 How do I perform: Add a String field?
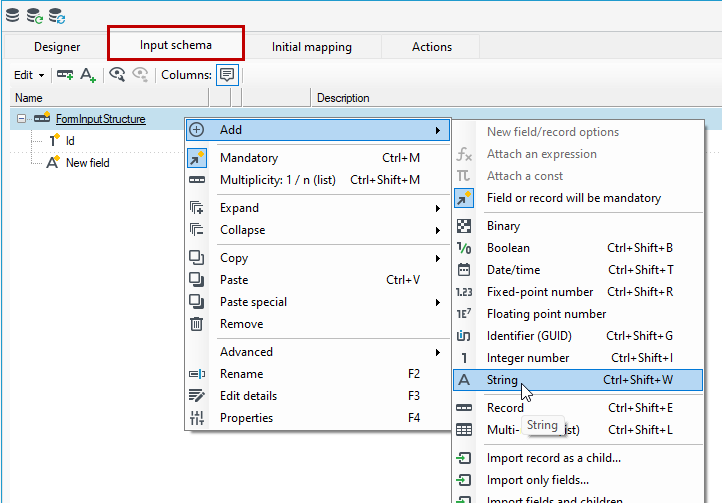coord(578,380)
